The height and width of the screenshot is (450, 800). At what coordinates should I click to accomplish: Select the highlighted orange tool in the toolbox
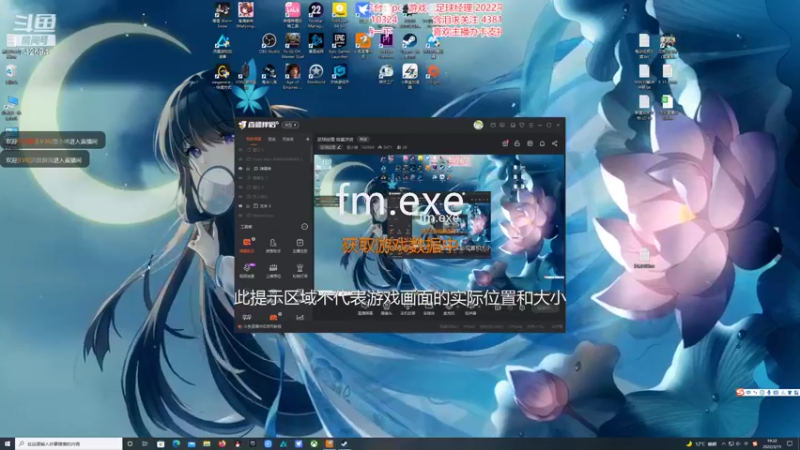pyautogui.click(x=247, y=245)
